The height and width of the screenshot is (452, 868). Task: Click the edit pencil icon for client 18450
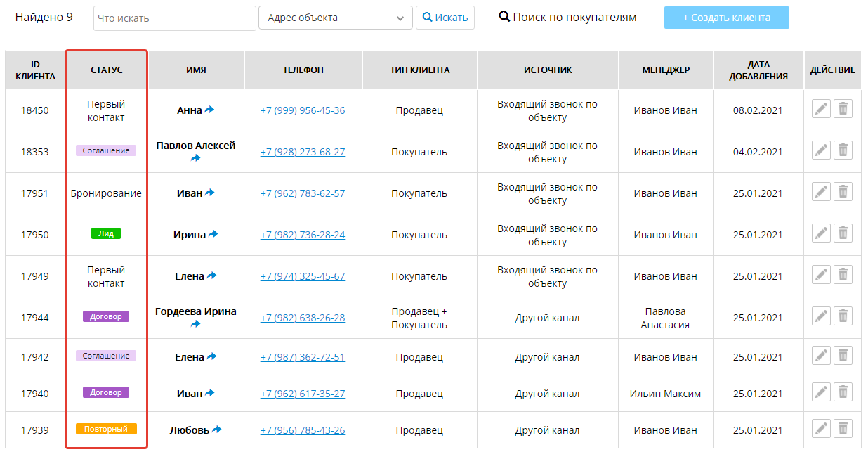coord(821,109)
